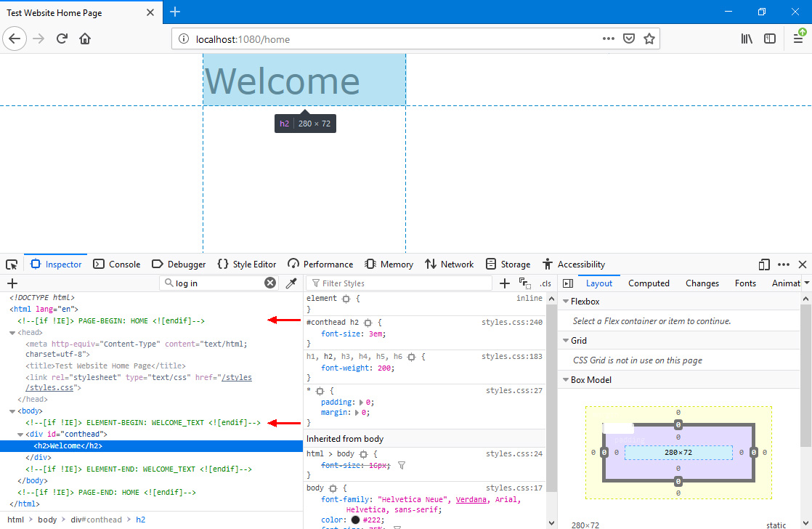Switch to the Console panel
This screenshot has height=529, width=812.
(x=116, y=264)
